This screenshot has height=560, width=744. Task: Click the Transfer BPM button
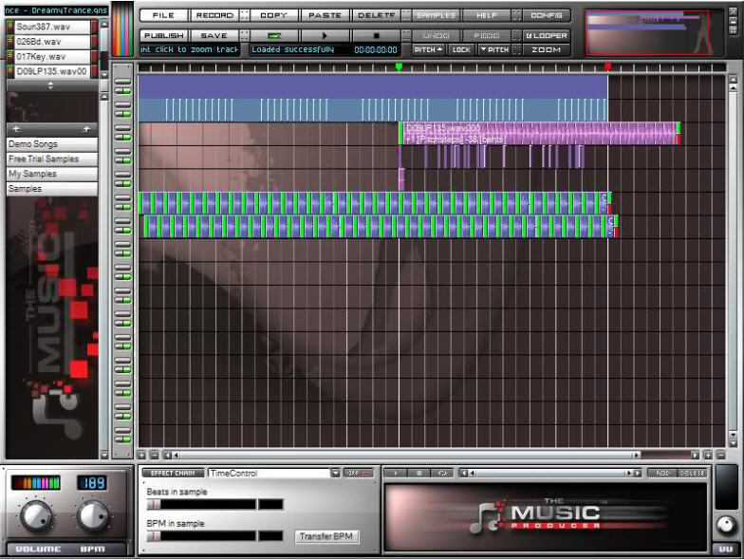coord(326,536)
